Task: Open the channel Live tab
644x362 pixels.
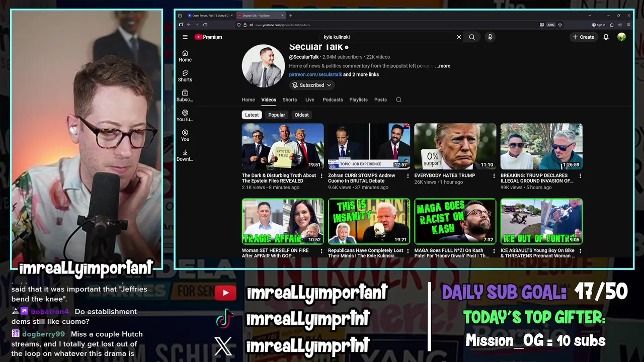Action: click(x=310, y=100)
